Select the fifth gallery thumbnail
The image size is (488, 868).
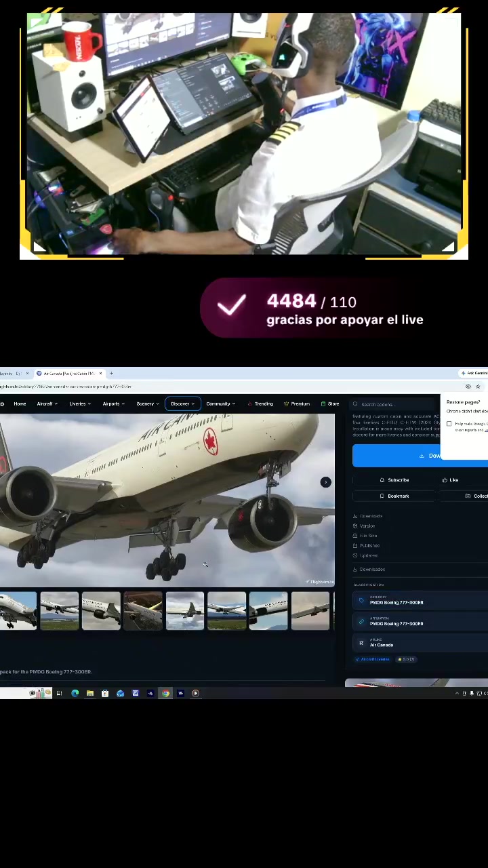click(x=185, y=611)
